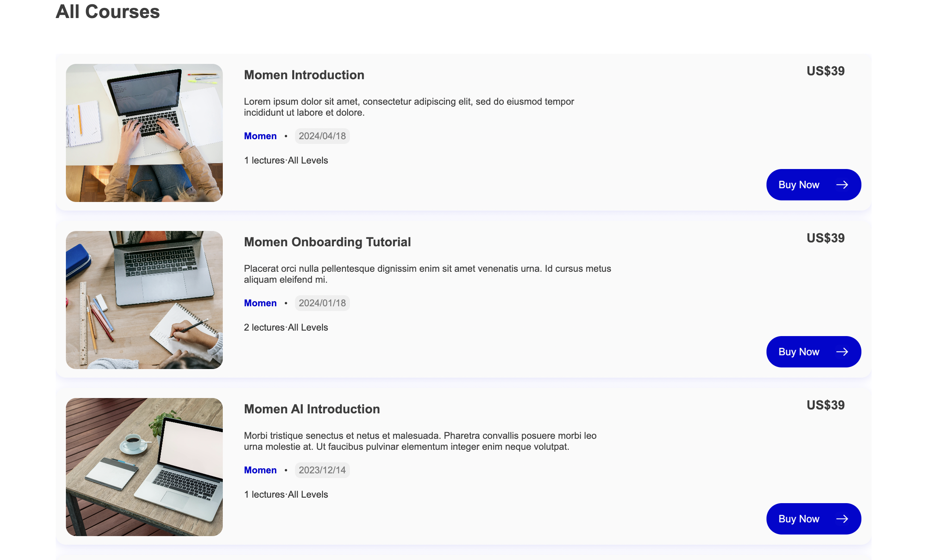The width and height of the screenshot is (943, 560).
Task: Select the 2024/04/18 date tag
Action: 322,136
